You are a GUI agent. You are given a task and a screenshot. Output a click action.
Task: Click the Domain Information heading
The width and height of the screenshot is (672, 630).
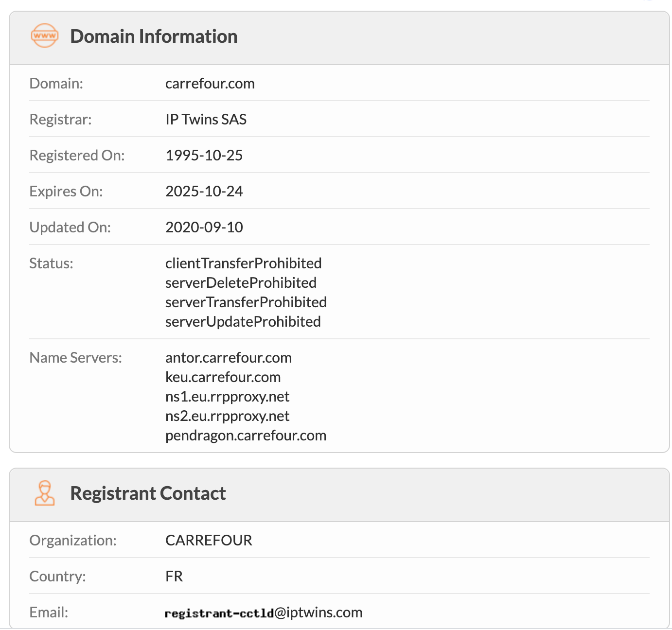[x=154, y=36]
